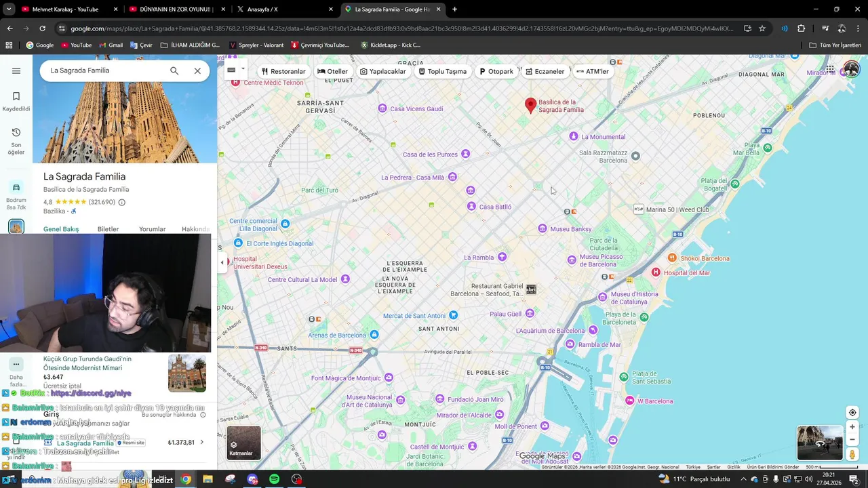Screen dimensions: 868x488
Task: Select L'Aquàrium de Barcelona marker
Action: (x=593, y=330)
